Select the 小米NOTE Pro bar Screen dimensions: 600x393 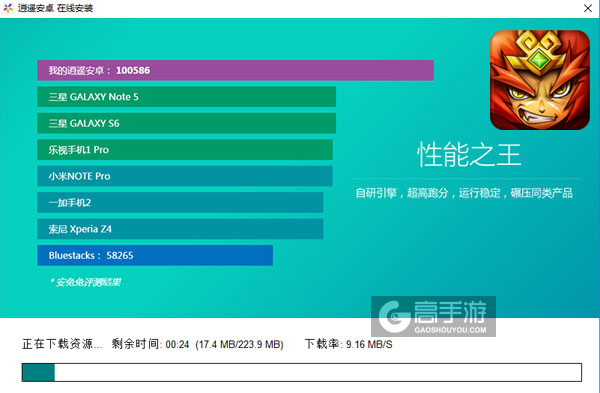point(185,176)
